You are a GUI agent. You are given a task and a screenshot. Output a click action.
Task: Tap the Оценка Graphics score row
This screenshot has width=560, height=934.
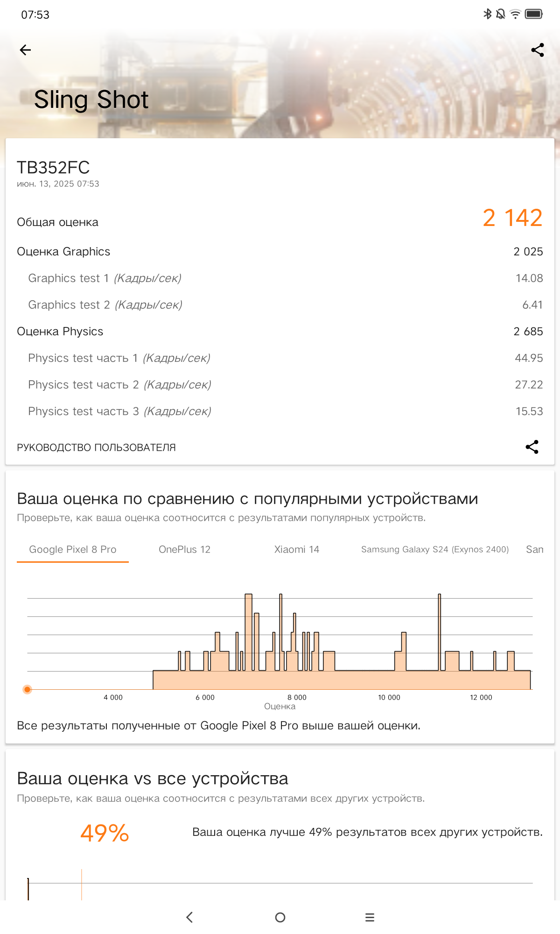tap(280, 252)
